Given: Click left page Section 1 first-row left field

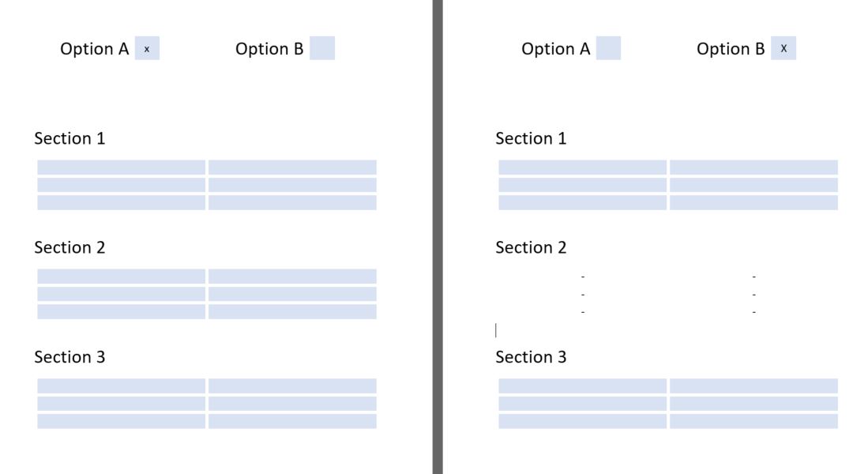Looking at the screenshot, I should (x=121, y=167).
